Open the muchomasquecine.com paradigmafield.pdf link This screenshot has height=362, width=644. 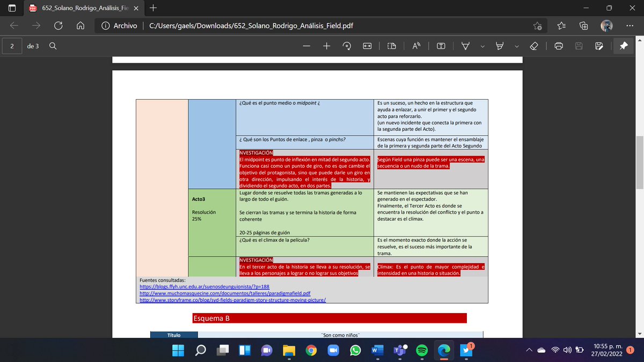(x=225, y=293)
